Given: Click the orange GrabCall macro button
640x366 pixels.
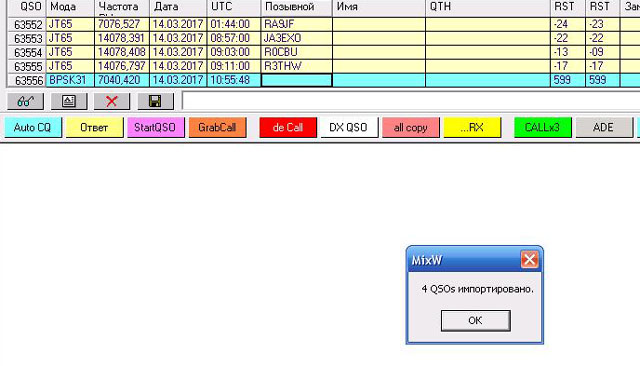Looking at the screenshot, I should point(218,127).
